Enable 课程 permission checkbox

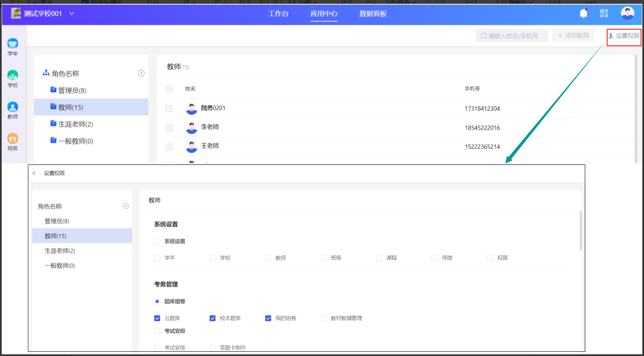(379, 258)
